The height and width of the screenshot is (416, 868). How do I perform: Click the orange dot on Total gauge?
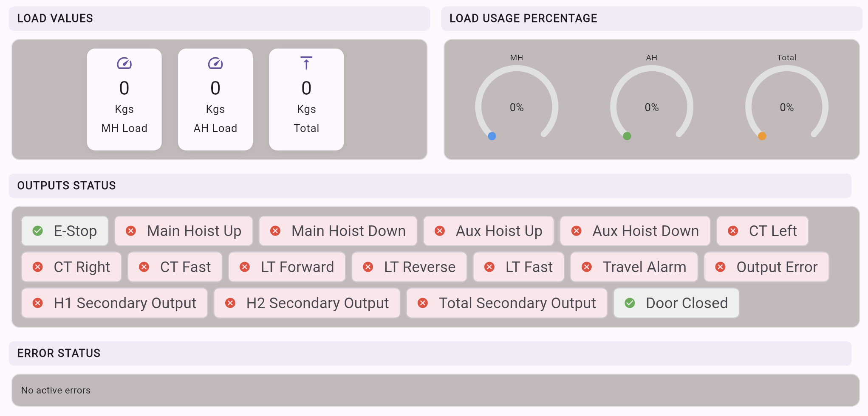click(762, 136)
